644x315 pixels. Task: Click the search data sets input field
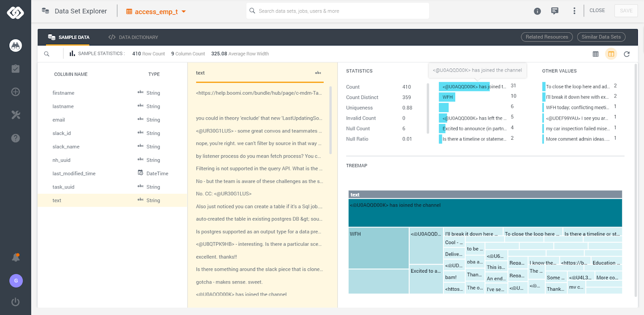(x=338, y=11)
